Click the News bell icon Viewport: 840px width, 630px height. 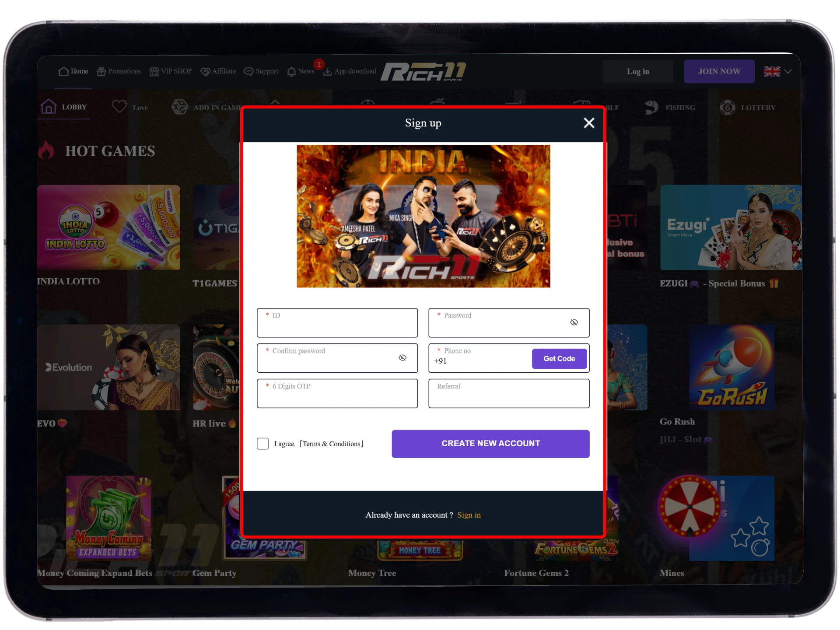click(x=291, y=71)
